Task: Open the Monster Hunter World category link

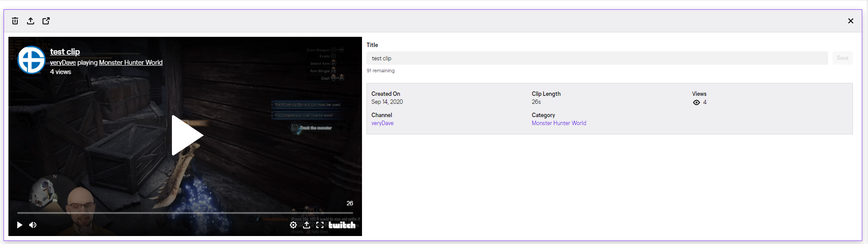Action: pos(559,123)
